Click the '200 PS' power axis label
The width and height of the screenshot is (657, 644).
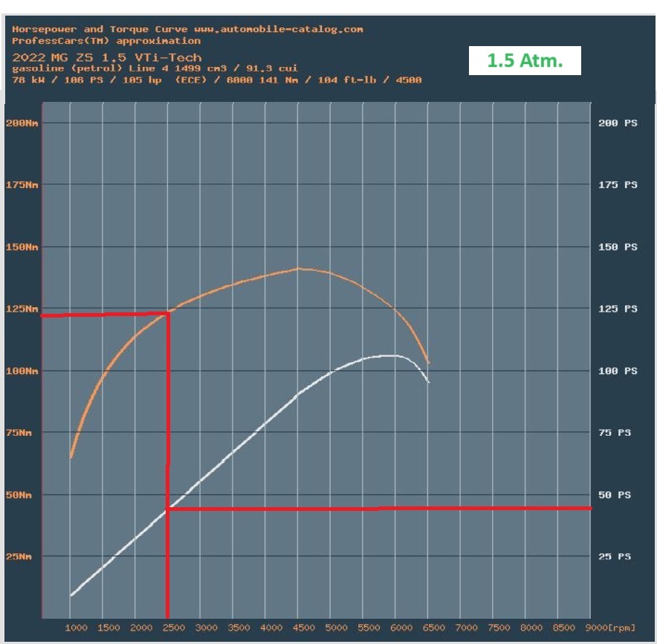[x=618, y=123]
